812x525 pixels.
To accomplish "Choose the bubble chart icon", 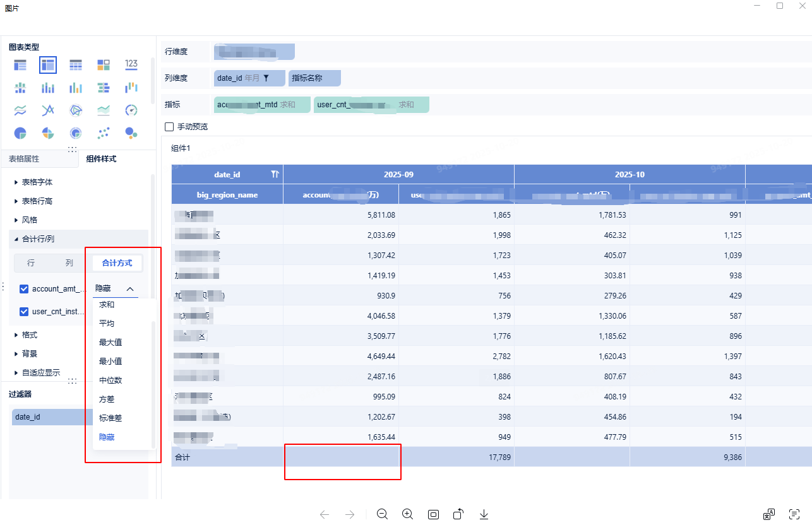I will [x=131, y=133].
